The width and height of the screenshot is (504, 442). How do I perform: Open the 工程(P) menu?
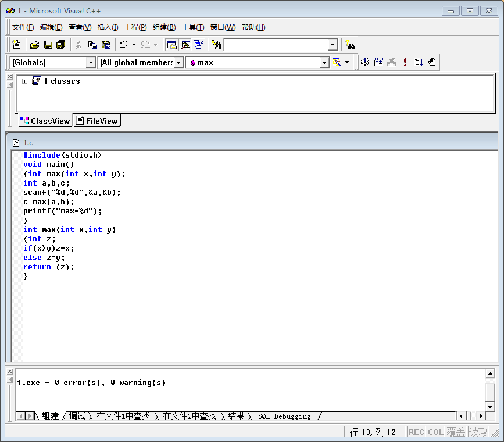pos(135,27)
